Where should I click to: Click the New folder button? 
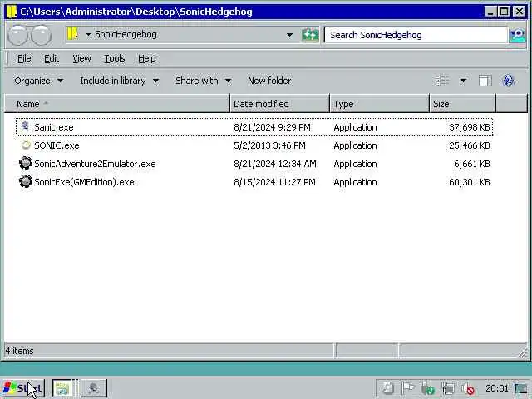tap(269, 81)
